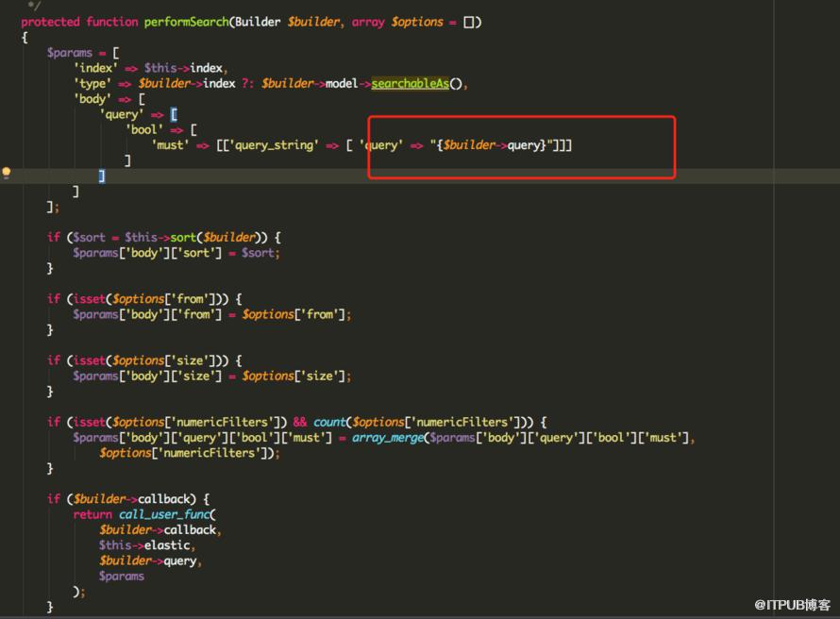The width and height of the screenshot is (840, 619).
Task: Click the performSearch function name
Action: tap(187, 22)
